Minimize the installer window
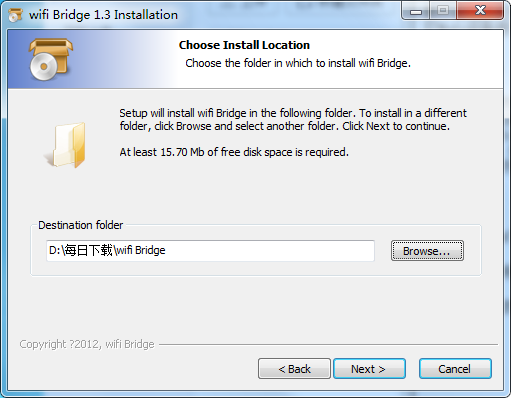Screen dimensions: 511x398 pyautogui.click(x=416, y=11)
